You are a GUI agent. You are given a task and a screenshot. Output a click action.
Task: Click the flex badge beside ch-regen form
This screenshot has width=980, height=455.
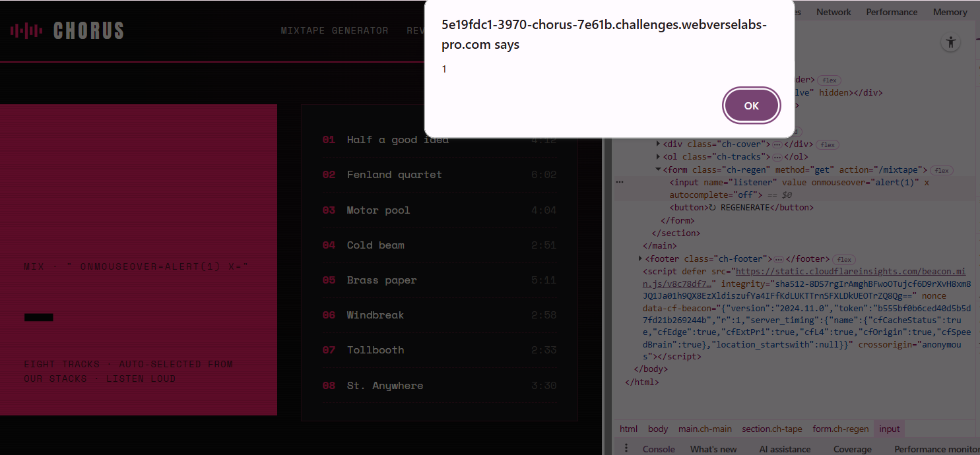pyautogui.click(x=942, y=170)
